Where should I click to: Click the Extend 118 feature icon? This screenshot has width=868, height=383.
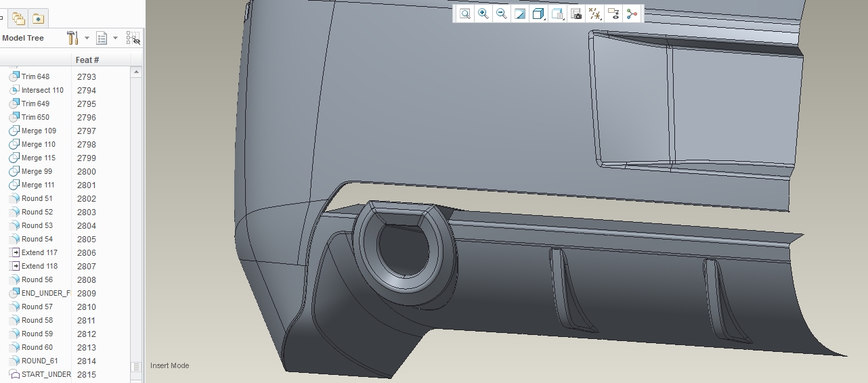pyautogui.click(x=15, y=266)
